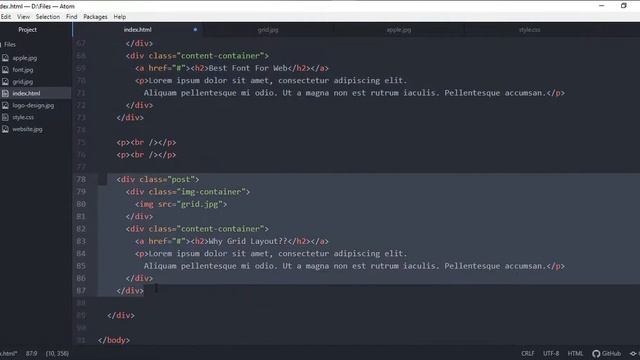
Task: Click line number 78 in the gutter
Action: [81, 179]
